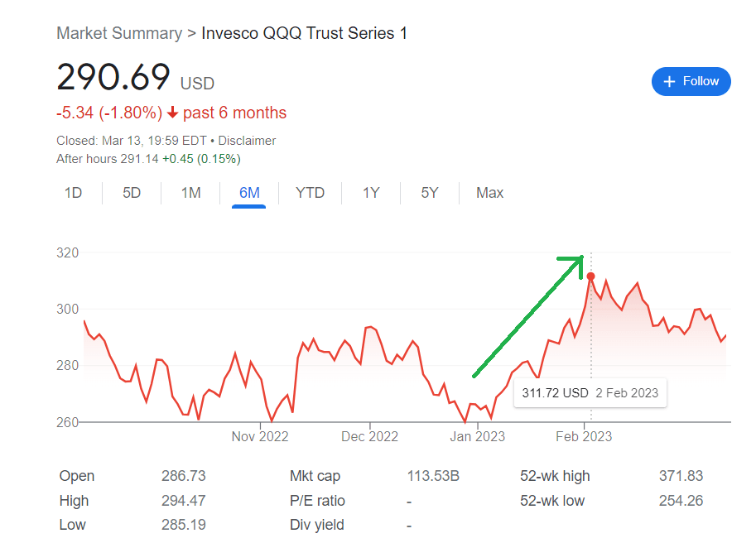Open the Max chart range
The image size is (756, 543).
click(x=489, y=193)
